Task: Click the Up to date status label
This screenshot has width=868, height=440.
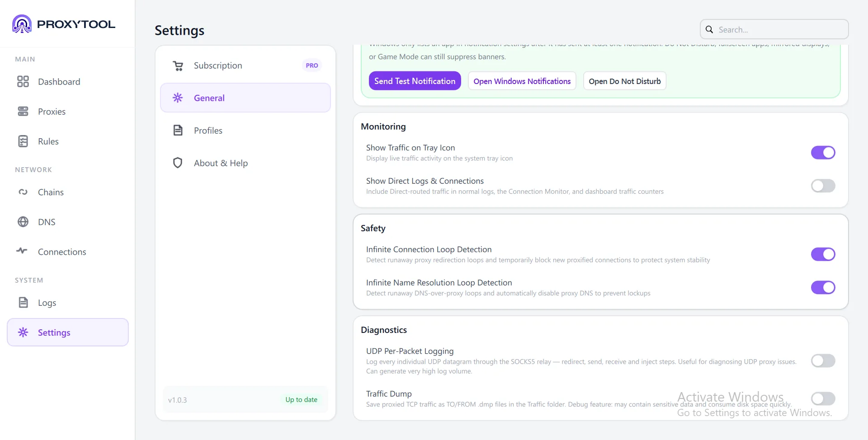Action: [301, 400]
